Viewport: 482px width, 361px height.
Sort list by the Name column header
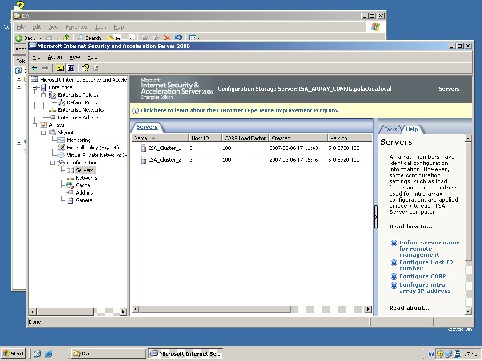160,138
